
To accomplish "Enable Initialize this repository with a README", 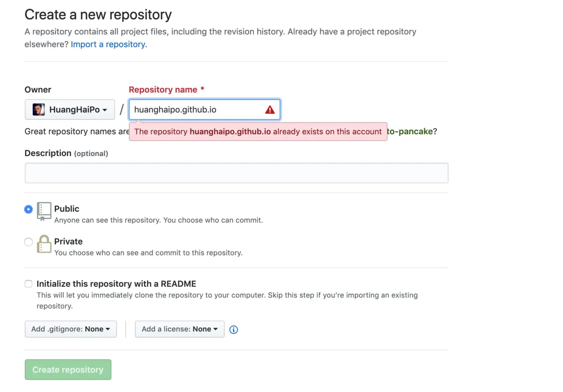I will click(29, 284).
